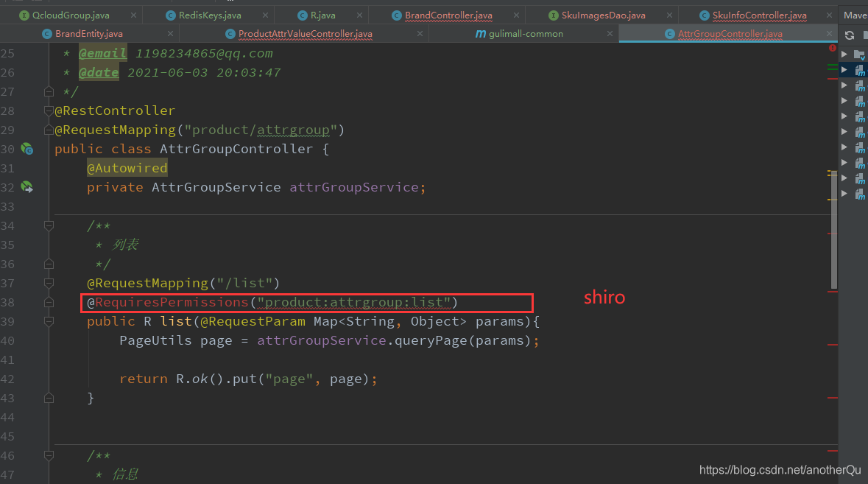Toggle fold marker on @RequiresPermissions line 38
The width and height of the screenshot is (868, 484).
[x=49, y=302]
